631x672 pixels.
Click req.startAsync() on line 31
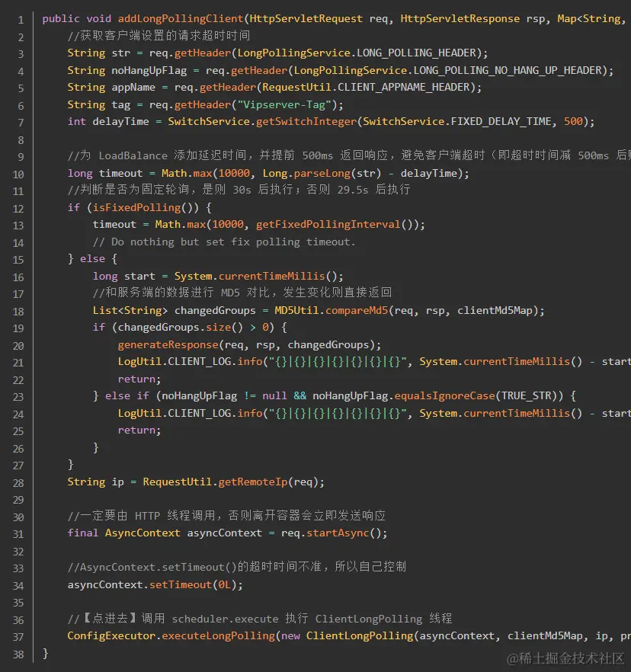pos(331,533)
